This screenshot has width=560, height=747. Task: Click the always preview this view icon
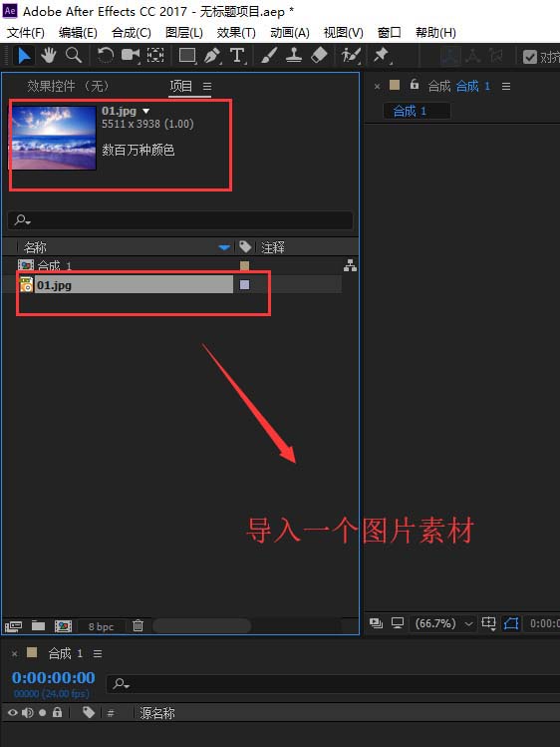(376, 623)
